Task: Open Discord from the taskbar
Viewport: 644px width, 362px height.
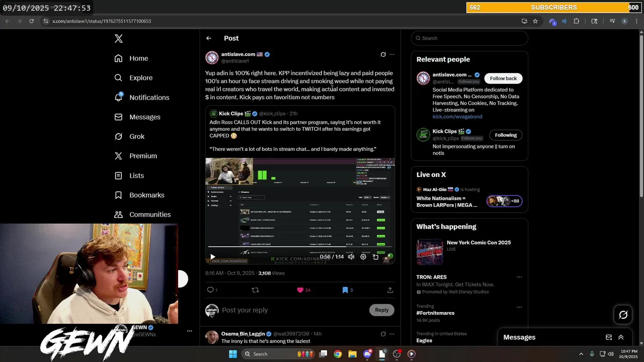Action: pos(367,354)
